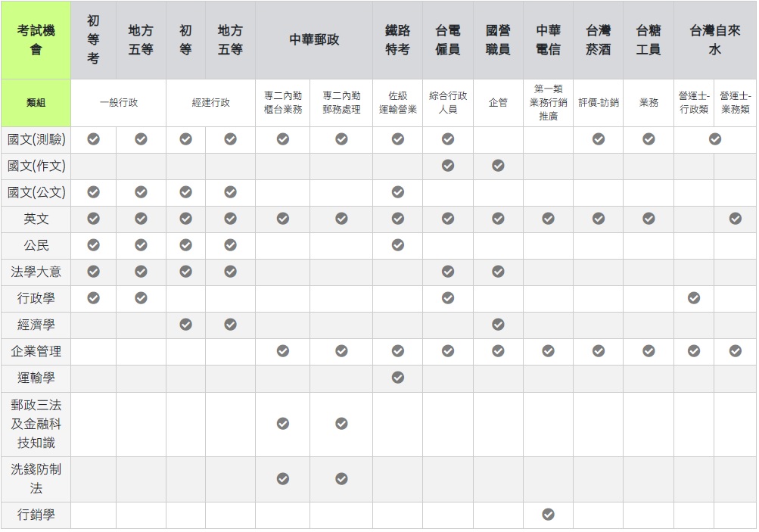The width and height of the screenshot is (759, 532).
Task: Select the 國文(公文) row label
Action: tap(36, 193)
